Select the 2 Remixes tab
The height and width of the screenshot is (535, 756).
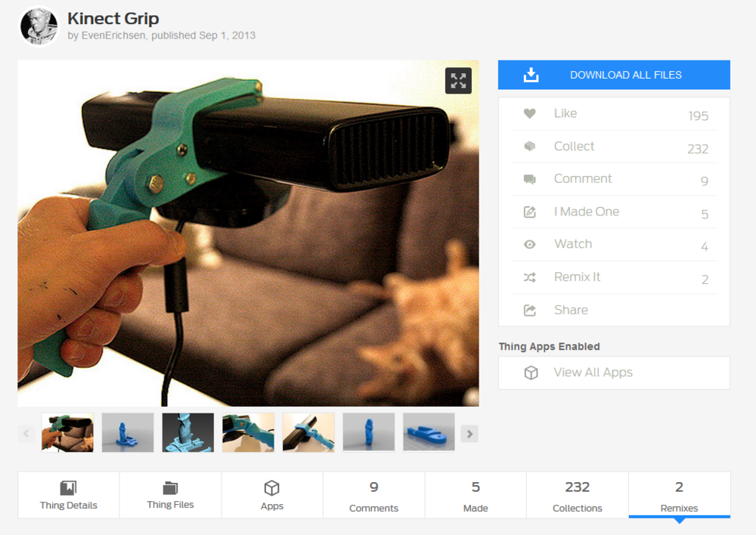click(x=680, y=495)
